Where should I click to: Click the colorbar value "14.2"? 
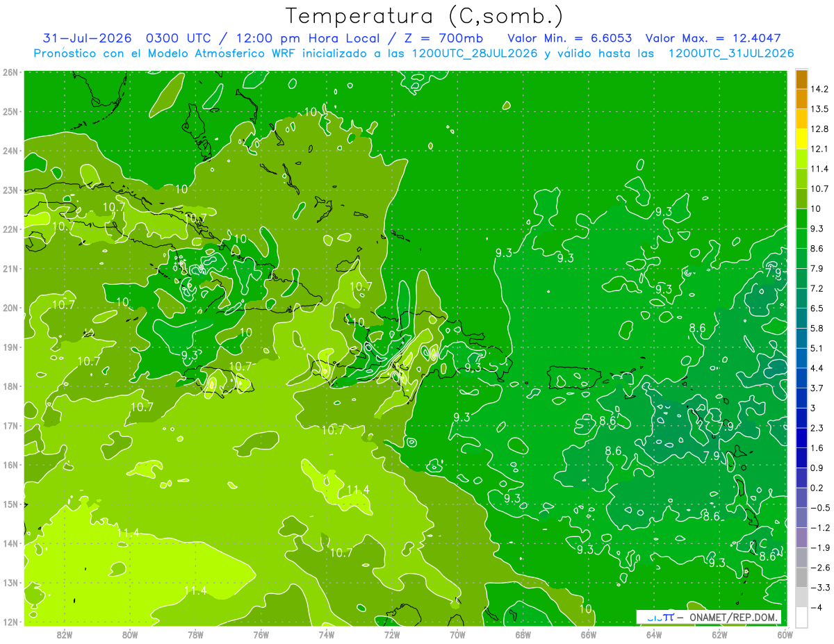pyautogui.click(x=819, y=89)
